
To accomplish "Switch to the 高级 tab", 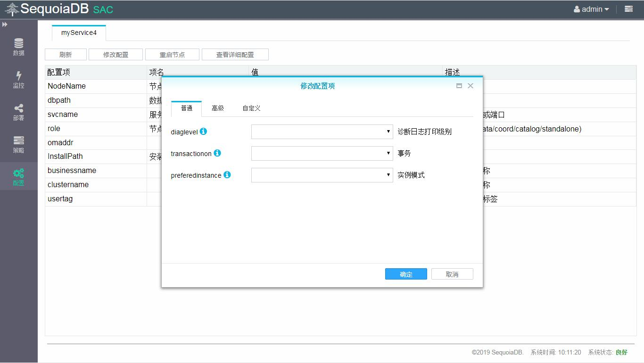I will [218, 108].
